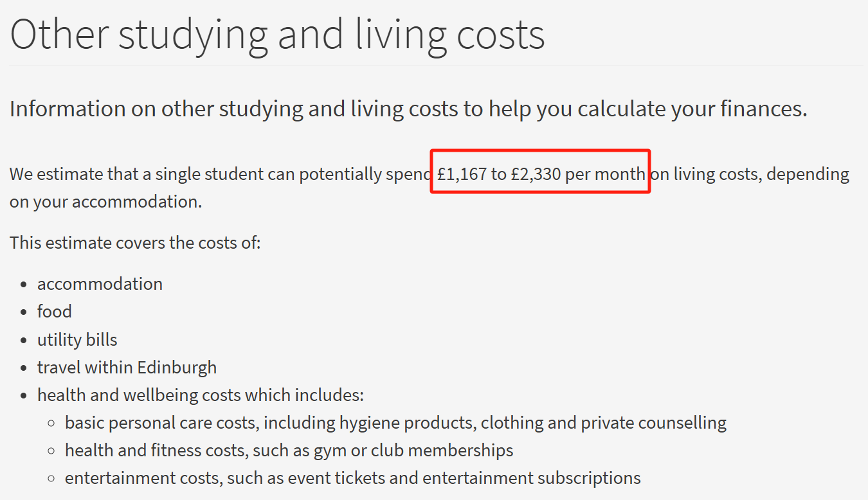Click the words "per month" in the red box
This screenshot has height=500, width=868.
[x=605, y=174]
